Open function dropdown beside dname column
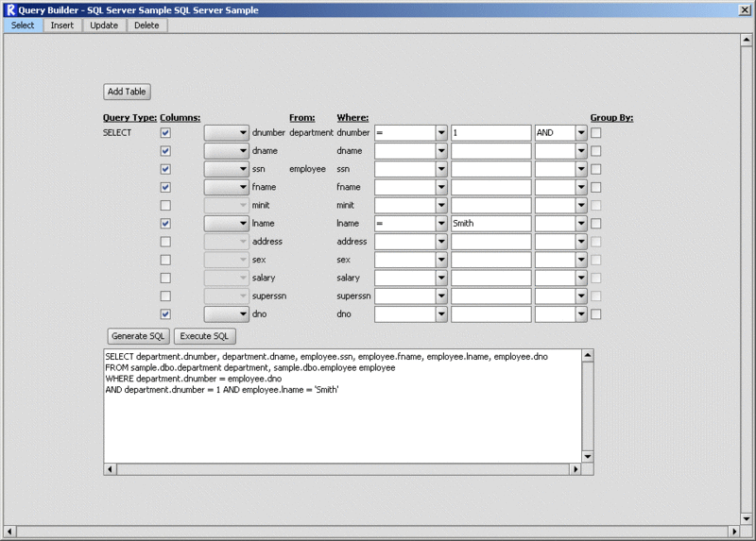The image size is (756, 541). pos(226,151)
